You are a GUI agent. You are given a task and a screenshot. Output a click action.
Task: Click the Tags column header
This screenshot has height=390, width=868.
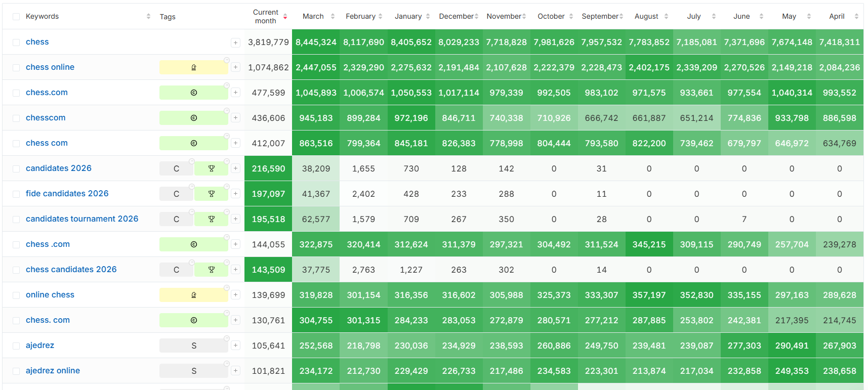click(x=168, y=17)
